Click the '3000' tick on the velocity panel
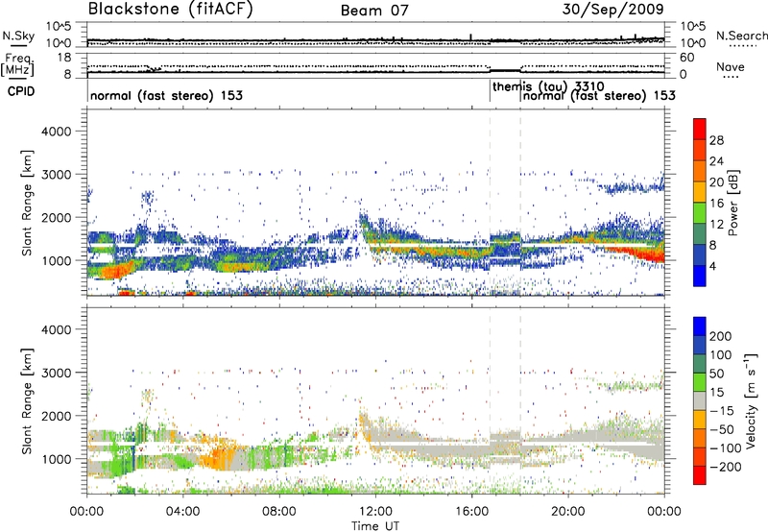The height and width of the screenshot is (532, 768). pos(57,373)
